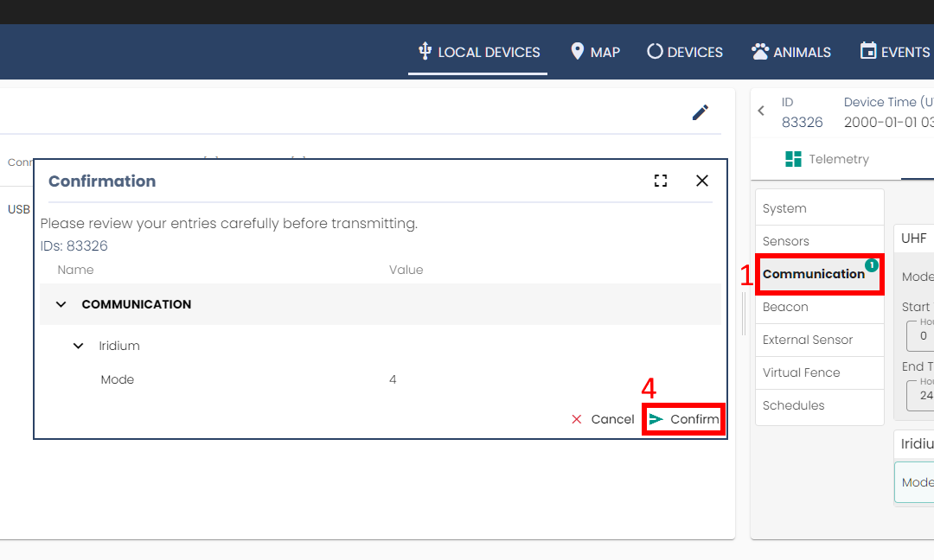Open the Events calendar page

pos(894,52)
